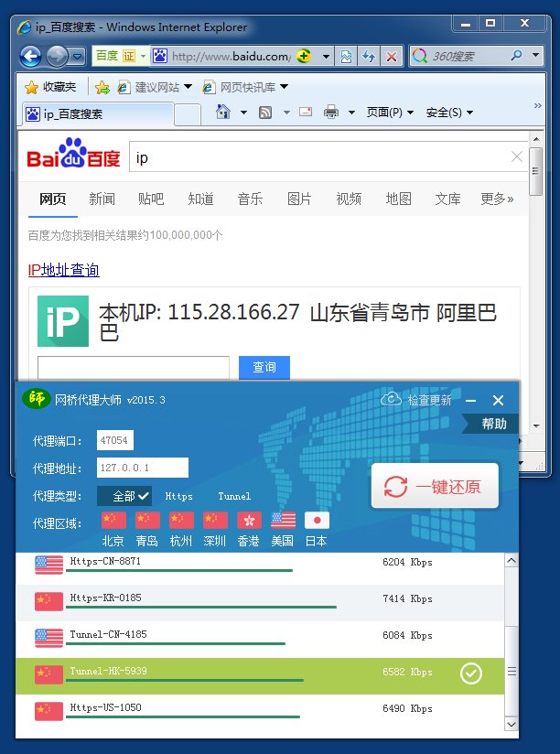Open the 安全(S) menu

pyautogui.click(x=449, y=113)
